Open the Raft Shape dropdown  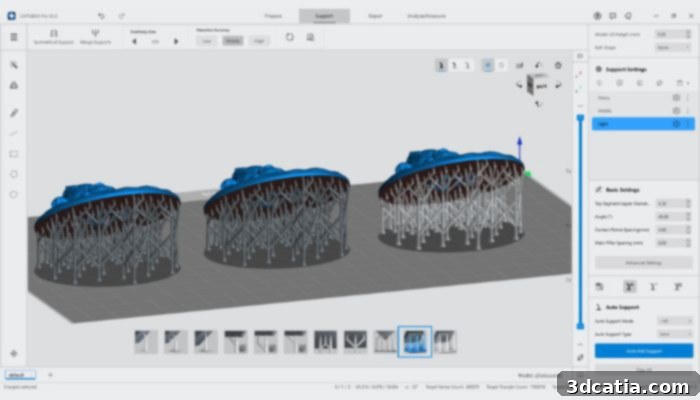[673, 47]
